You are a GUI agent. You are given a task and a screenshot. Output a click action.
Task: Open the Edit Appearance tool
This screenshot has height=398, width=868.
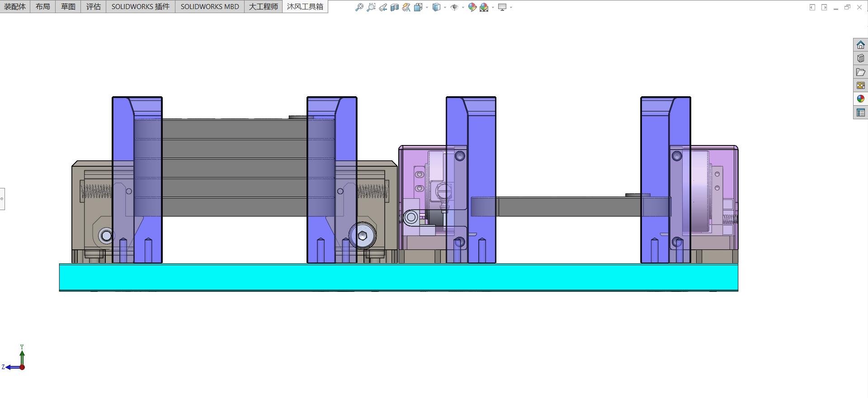click(x=472, y=7)
